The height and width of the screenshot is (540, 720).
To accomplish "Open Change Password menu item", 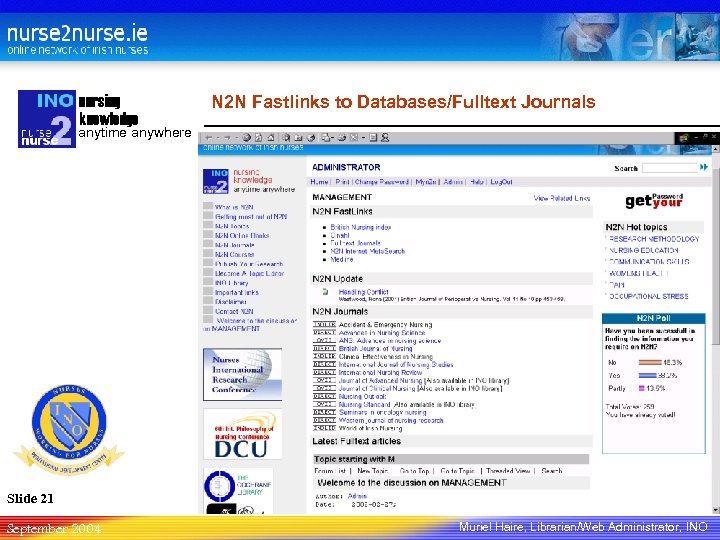I will [x=382, y=182].
